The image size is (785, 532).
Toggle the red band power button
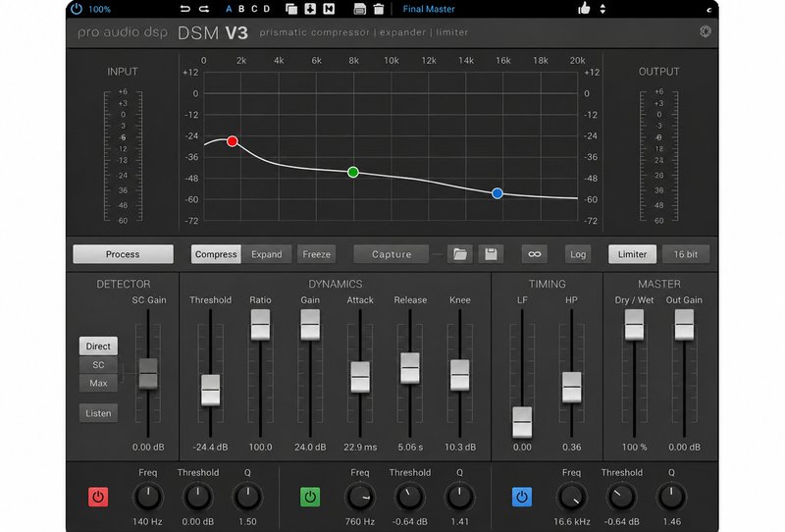pos(98,497)
